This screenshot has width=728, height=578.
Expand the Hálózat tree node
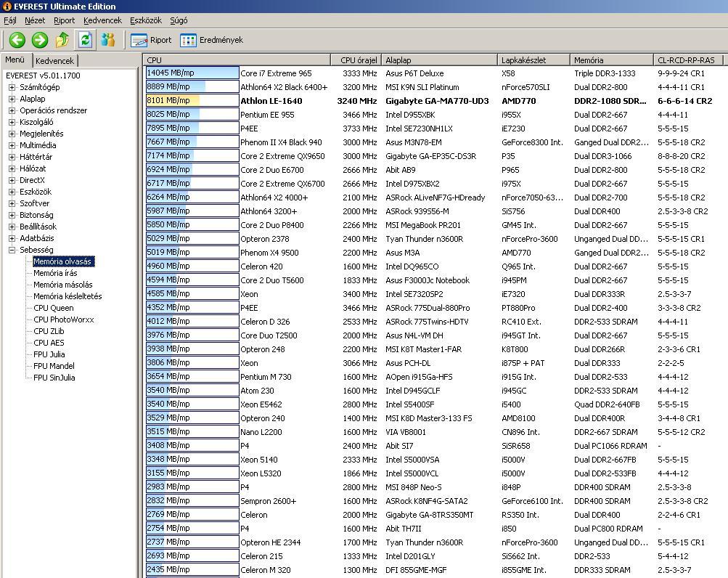pos(12,168)
